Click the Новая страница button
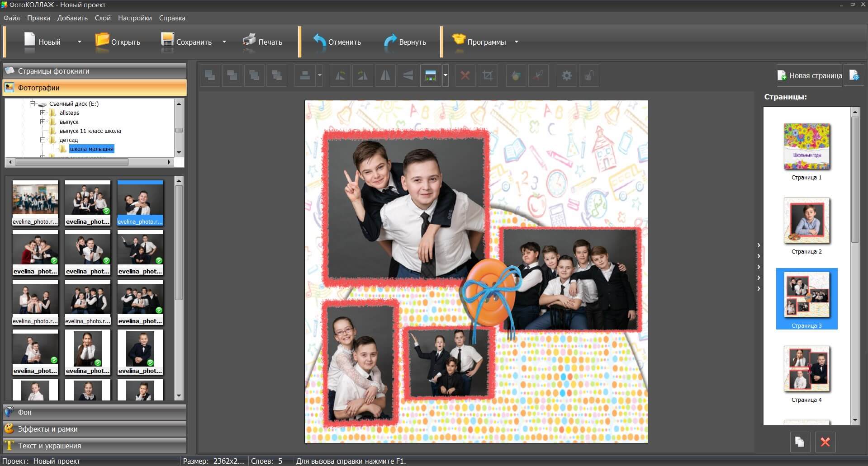This screenshot has height=466, width=868. tap(810, 75)
